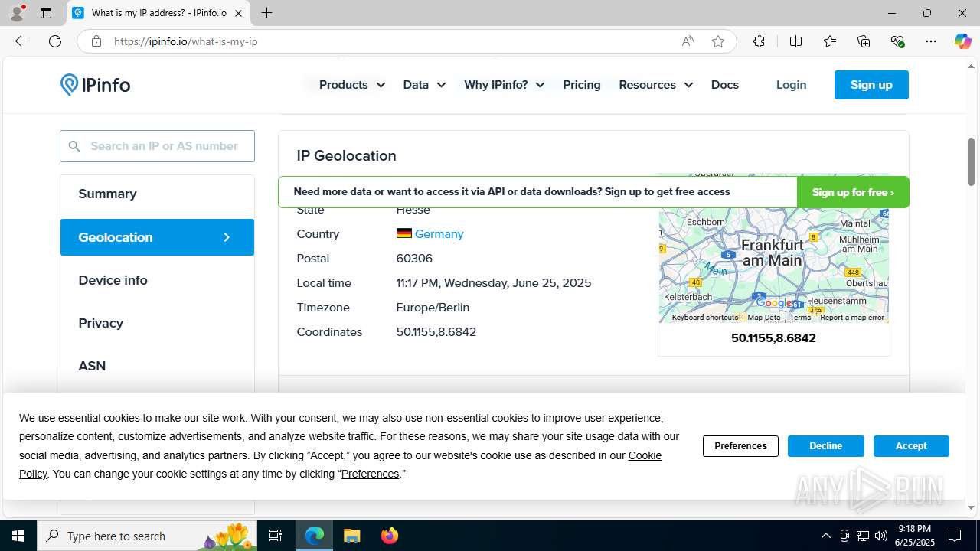Click the search magnifier icon
The width and height of the screenshot is (980, 551).
[74, 146]
